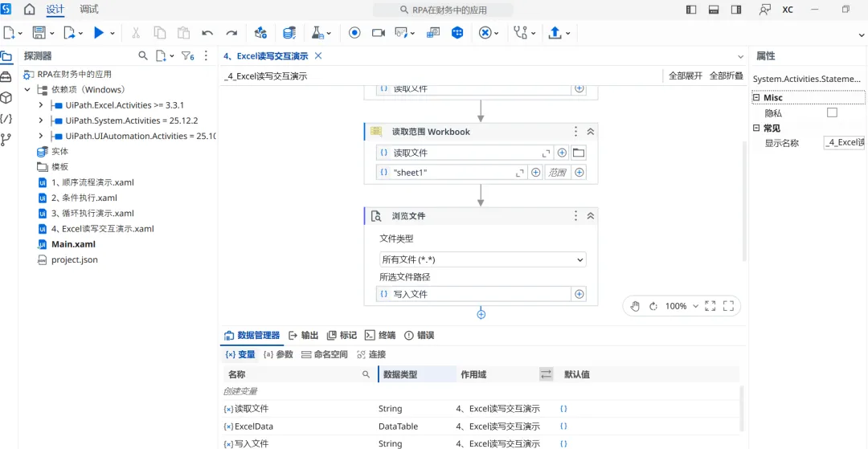Open Manage Entities database icon

point(289,33)
